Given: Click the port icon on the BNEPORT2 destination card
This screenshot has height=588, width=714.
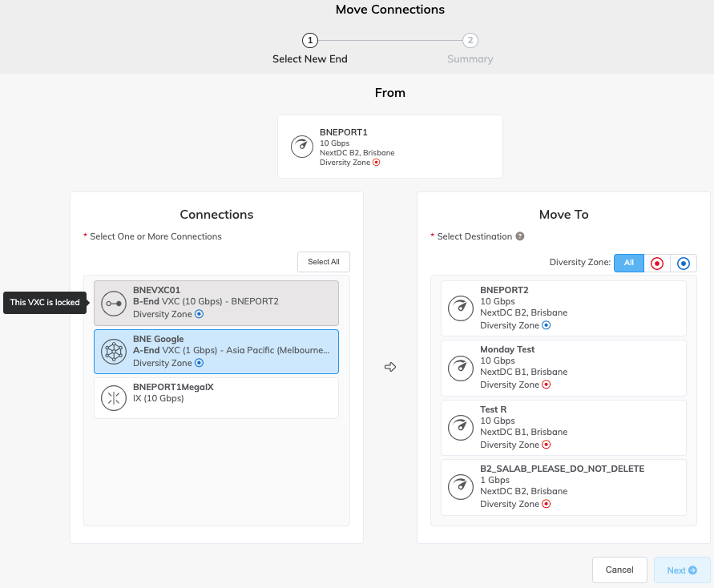Looking at the screenshot, I should coord(461,308).
